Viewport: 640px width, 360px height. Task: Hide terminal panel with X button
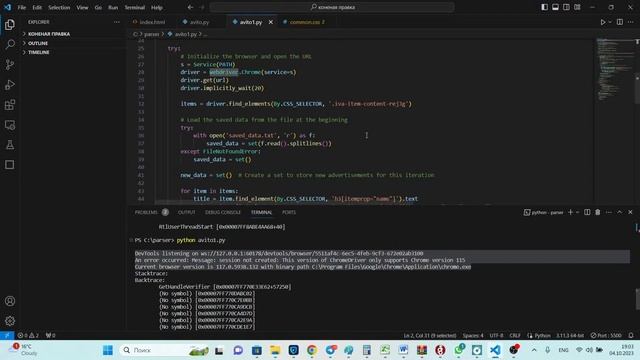[630, 212]
